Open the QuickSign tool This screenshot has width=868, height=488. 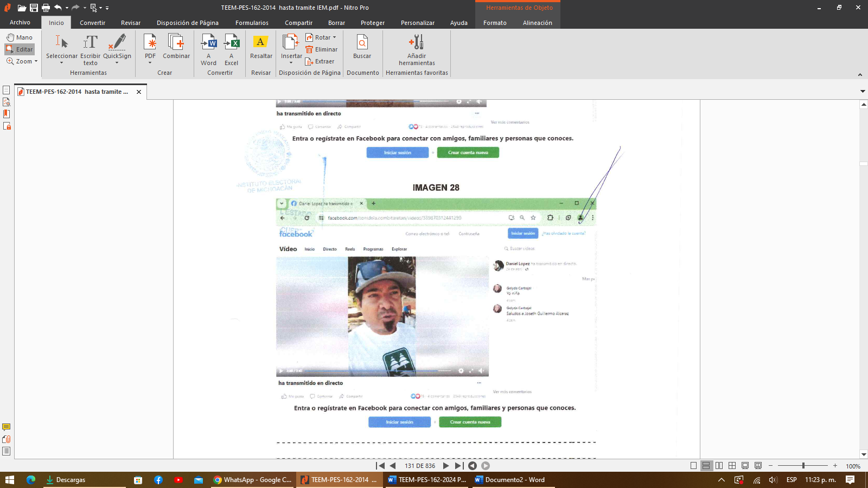click(x=117, y=49)
